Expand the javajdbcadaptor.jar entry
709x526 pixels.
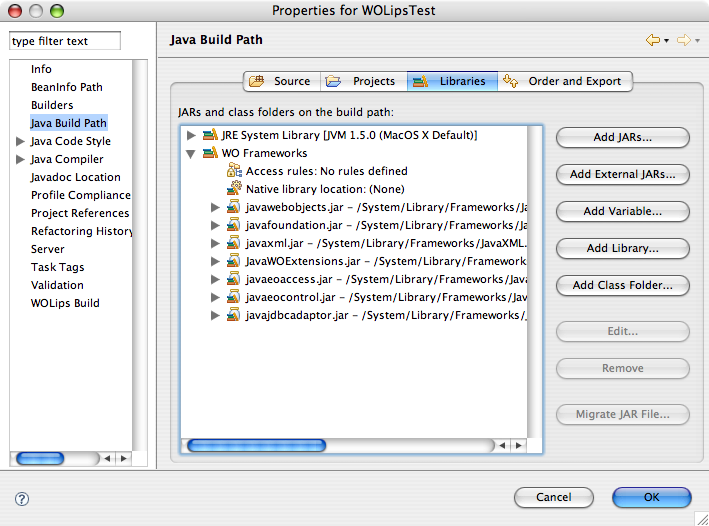(215, 316)
